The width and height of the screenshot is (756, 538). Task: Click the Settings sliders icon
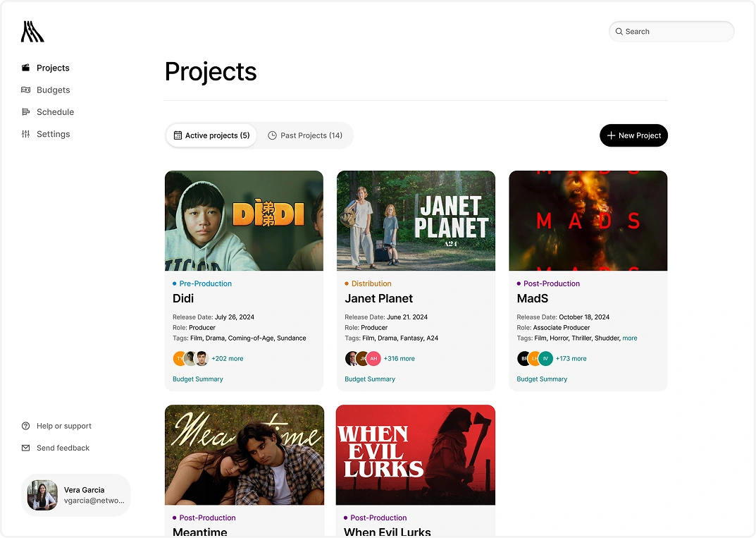tap(25, 134)
